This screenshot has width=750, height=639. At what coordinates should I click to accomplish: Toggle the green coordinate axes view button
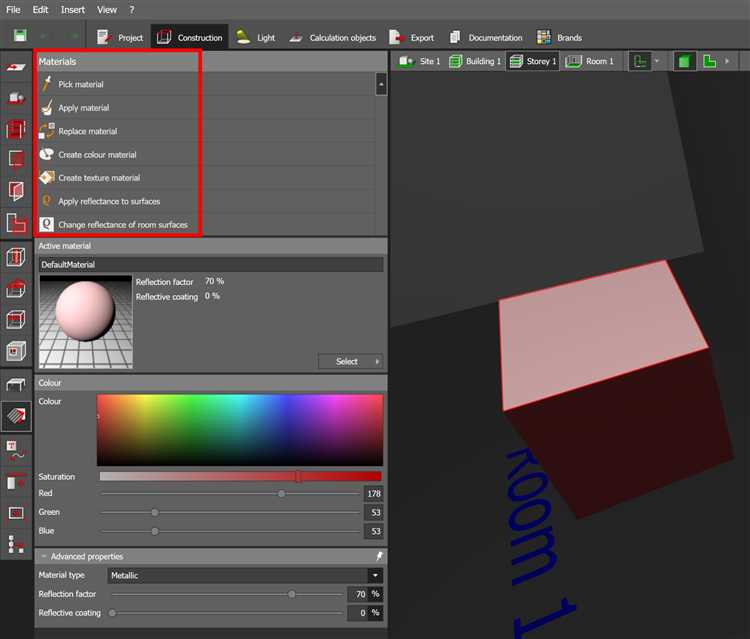click(640, 61)
